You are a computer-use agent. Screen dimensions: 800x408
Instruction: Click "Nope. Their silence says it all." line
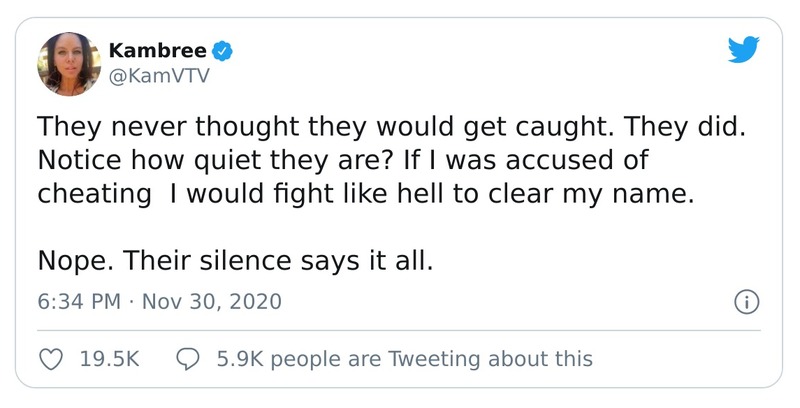[235, 259]
